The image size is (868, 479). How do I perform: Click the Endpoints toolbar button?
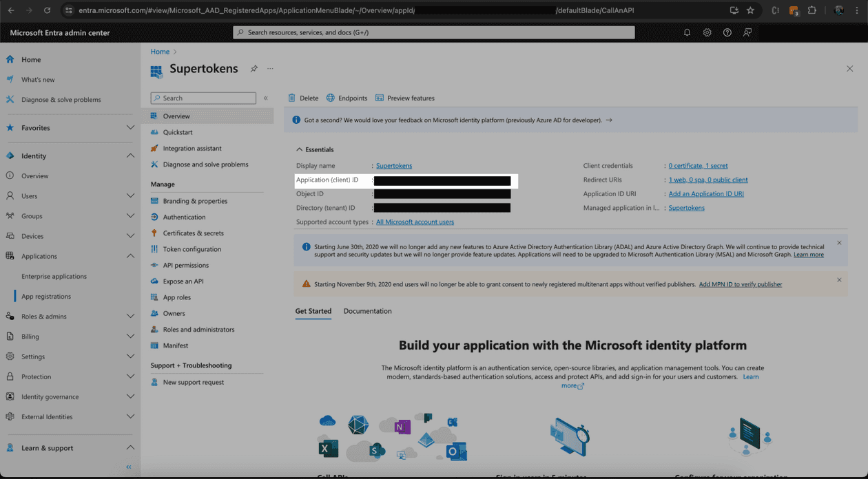347,98
